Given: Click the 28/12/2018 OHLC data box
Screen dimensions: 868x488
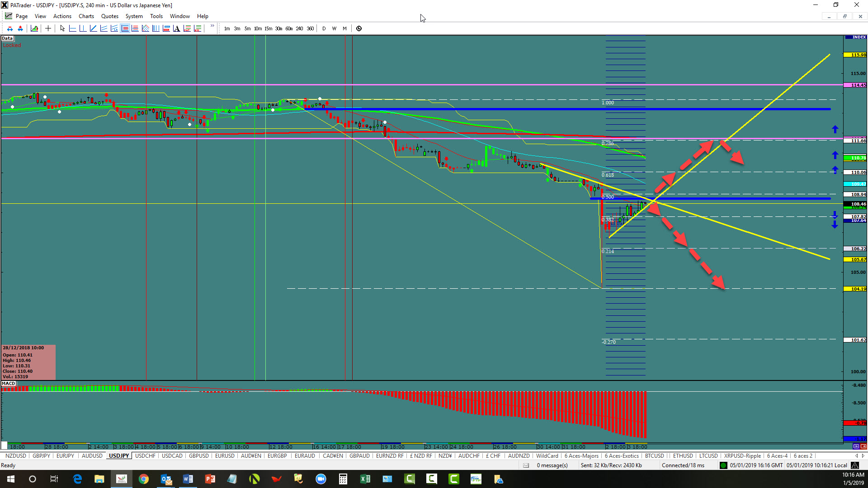Looking at the screenshot, I should 28,362.
